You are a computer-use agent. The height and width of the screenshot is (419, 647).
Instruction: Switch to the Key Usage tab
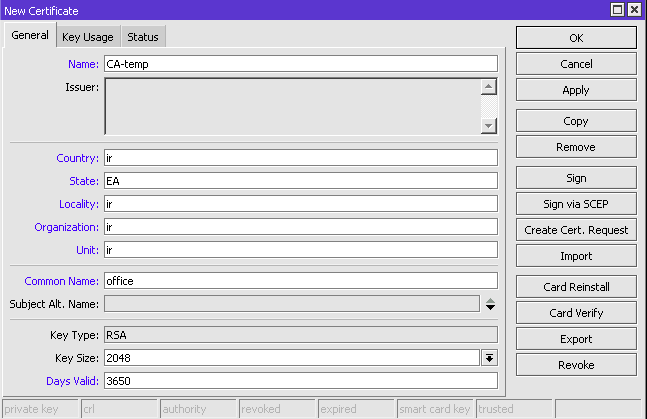pyautogui.click(x=87, y=37)
